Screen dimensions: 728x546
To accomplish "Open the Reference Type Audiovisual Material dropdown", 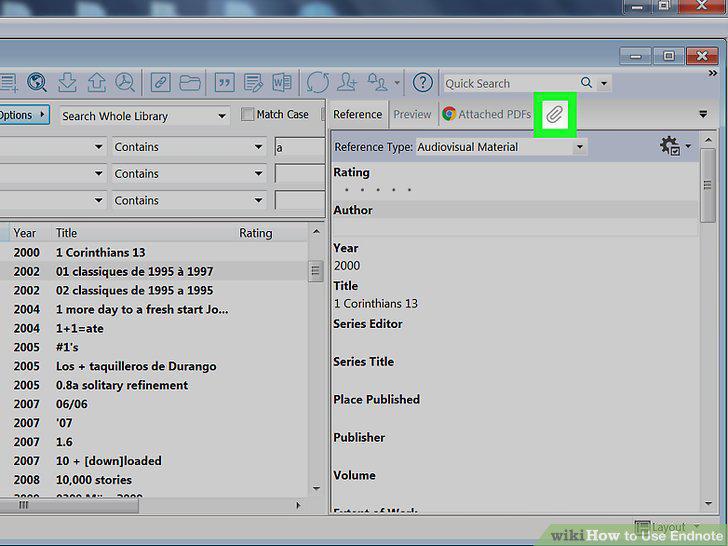I will coord(501,147).
